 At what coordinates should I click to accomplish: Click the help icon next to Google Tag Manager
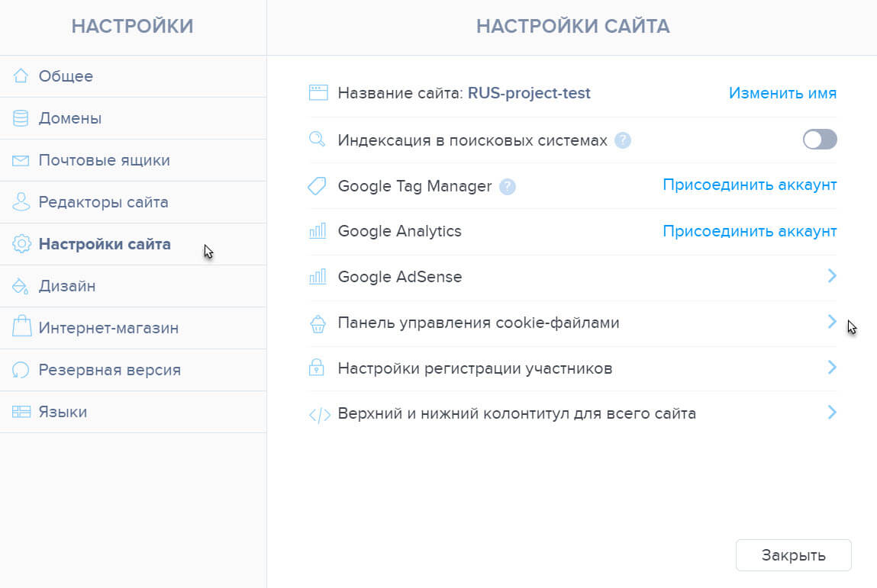click(508, 186)
